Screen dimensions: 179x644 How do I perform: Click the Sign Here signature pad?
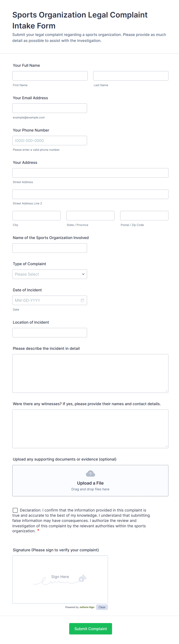click(x=60, y=579)
